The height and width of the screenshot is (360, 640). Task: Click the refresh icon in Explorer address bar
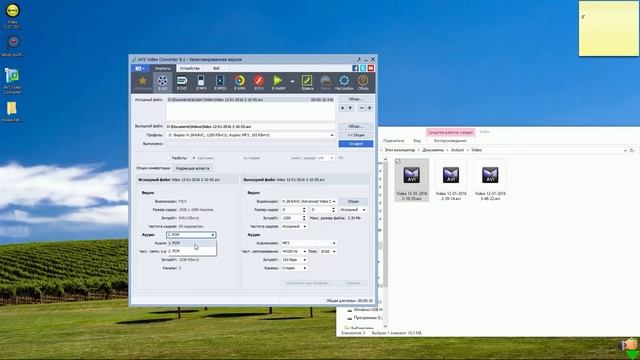pyautogui.click(x=632, y=150)
